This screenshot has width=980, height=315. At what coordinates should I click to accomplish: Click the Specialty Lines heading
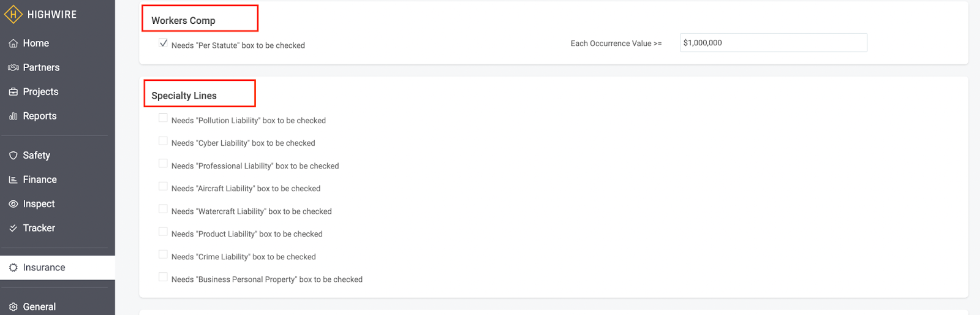point(184,96)
